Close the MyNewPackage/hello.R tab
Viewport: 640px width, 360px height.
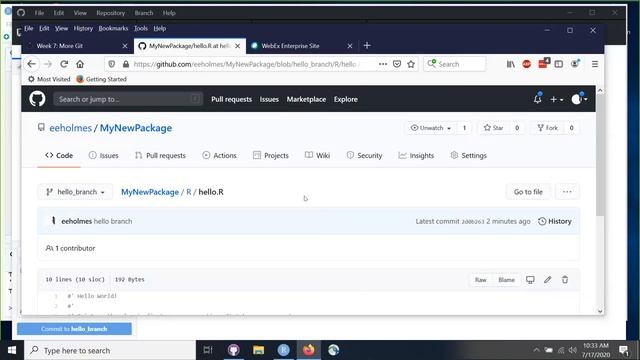238,46
